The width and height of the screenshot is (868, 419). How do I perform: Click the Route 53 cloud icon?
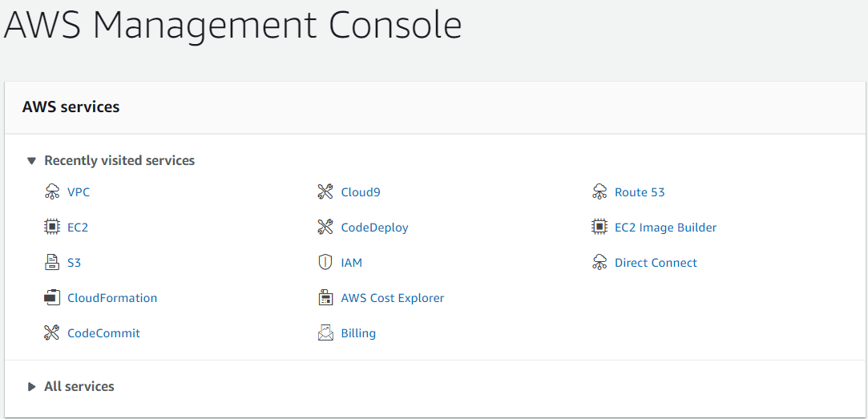[599, 192]
